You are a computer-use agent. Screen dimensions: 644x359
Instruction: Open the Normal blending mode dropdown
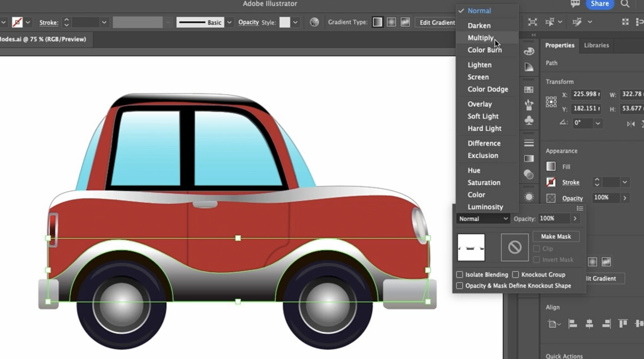click(x=483, y=219)
